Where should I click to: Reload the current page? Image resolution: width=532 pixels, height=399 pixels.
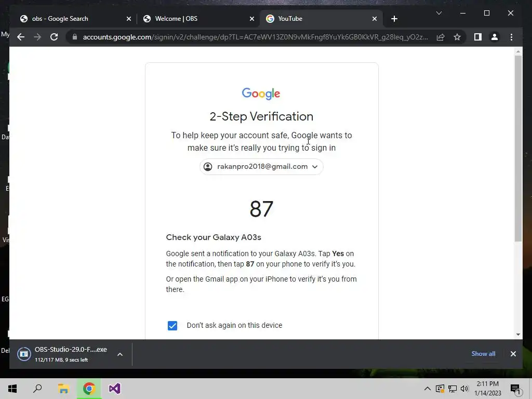pyautogui.click(x=54, y=37)
